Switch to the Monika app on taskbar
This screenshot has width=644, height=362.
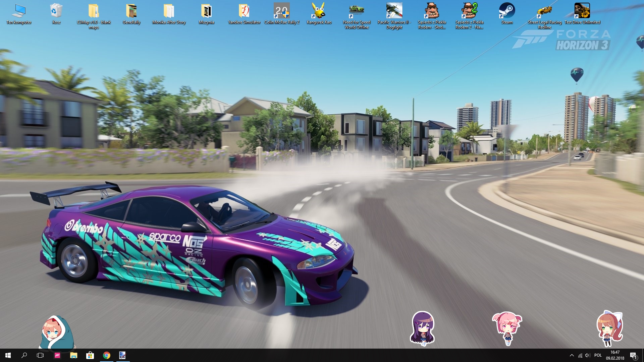pyautogui.click(x=122, y=355)
